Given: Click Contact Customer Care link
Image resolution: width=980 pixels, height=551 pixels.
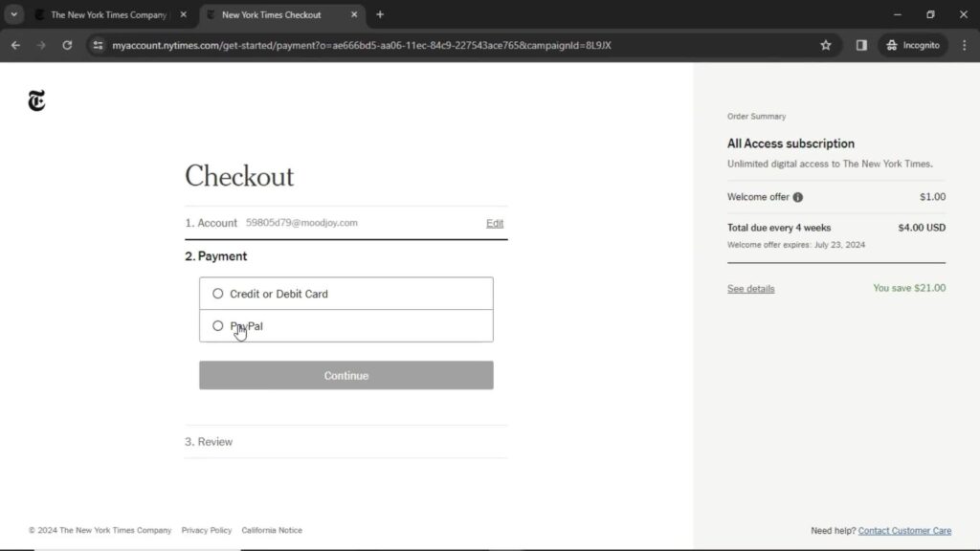Looking at the screenshot, I should (904, 530).
